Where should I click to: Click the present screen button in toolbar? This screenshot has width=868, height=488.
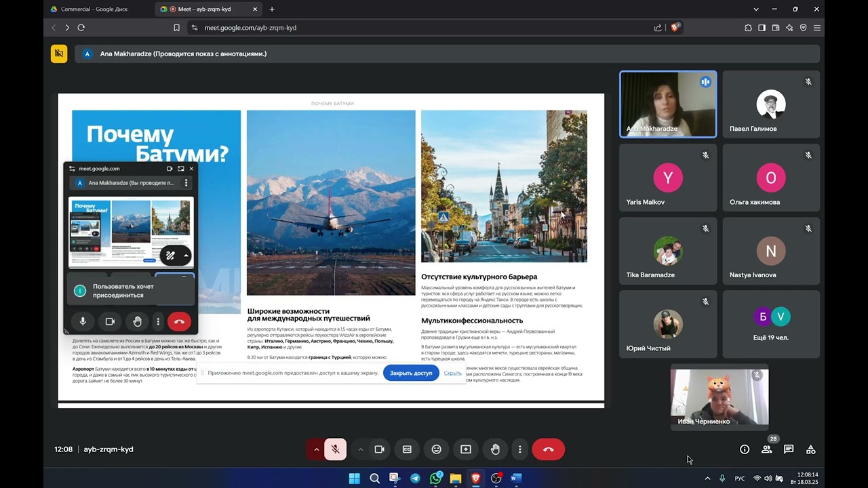(466, 449)
